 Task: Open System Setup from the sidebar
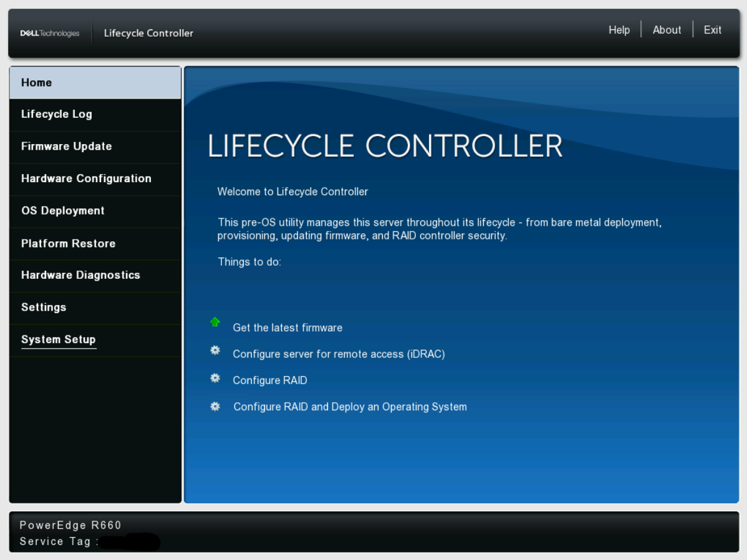[95, 340]
